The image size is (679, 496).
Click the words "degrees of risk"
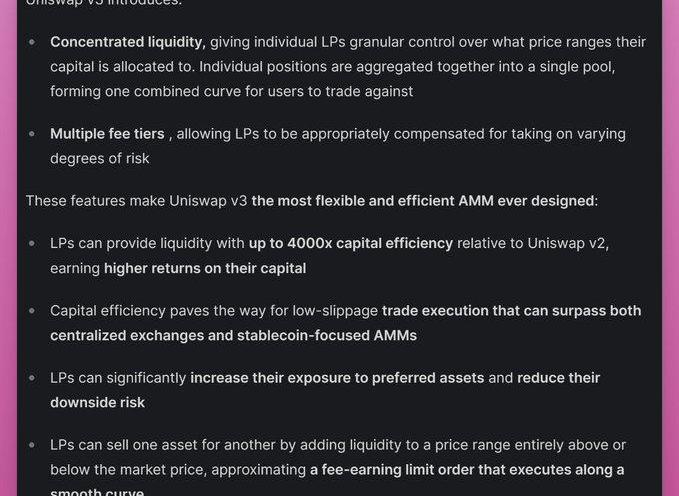[x=100, y=159]
